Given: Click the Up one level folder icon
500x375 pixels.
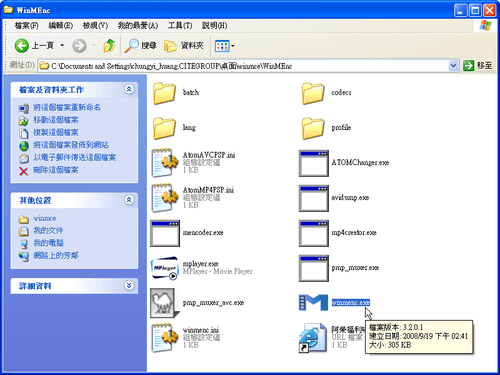Looking at the screenshot, I should pos(109,45).
